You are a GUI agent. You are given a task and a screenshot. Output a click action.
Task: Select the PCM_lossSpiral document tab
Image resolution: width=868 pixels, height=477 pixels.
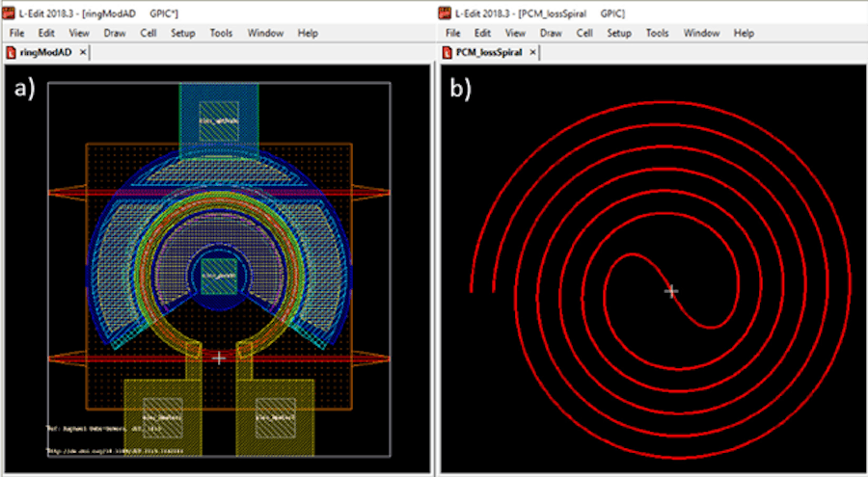click(489, 53)
